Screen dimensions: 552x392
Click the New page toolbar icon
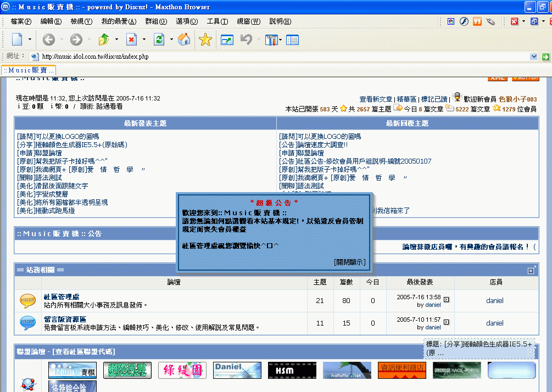[17, 40]
